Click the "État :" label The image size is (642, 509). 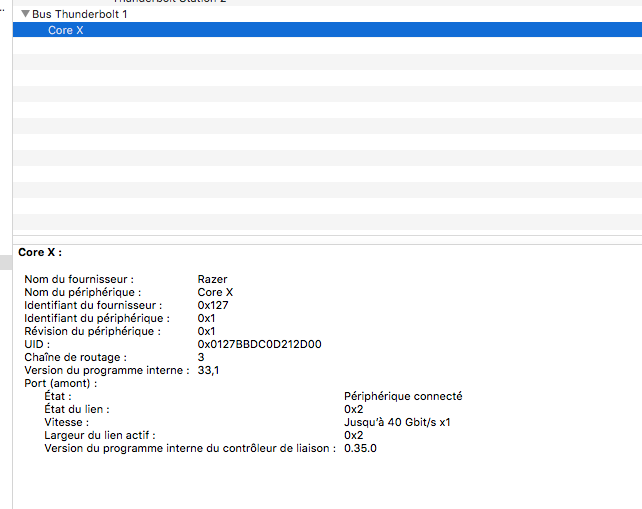(x=58, y=396)
